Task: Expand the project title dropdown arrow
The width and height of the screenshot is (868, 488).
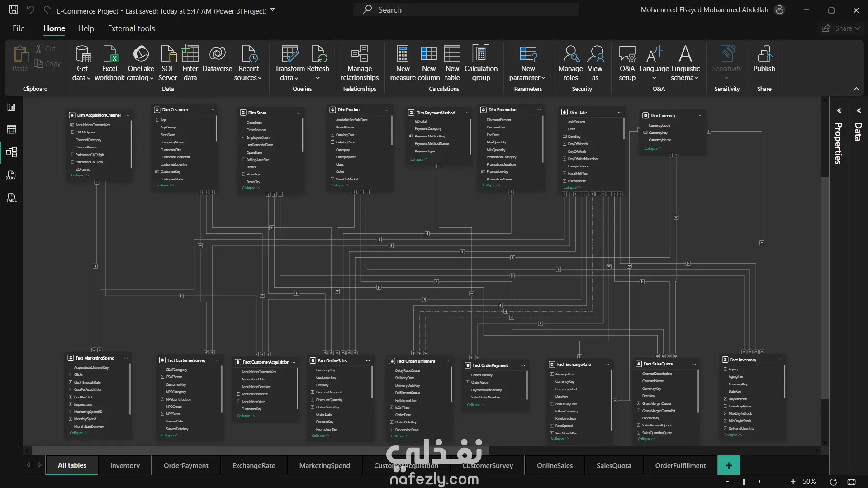Action: (273, 10)
